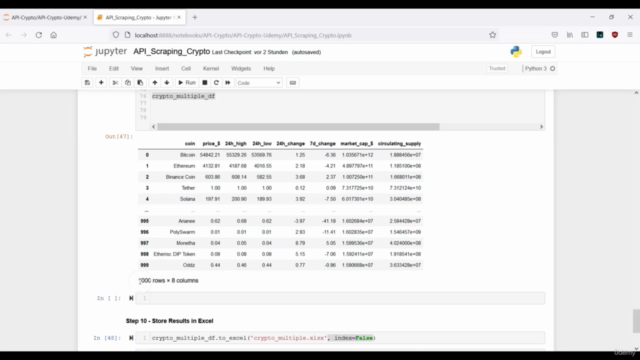This screenshot has width=640, height=360.
Task: Open the Cell menu
Action: [186, 69]
